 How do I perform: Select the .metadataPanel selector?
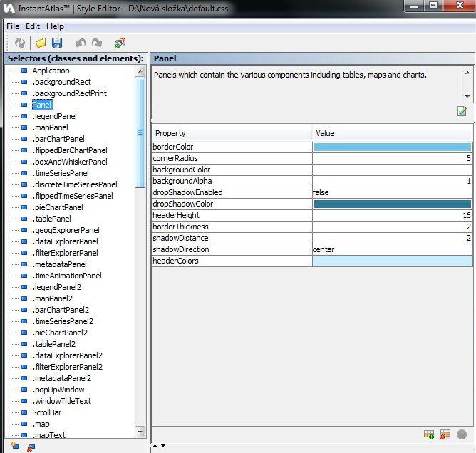[x=60, y=264]
